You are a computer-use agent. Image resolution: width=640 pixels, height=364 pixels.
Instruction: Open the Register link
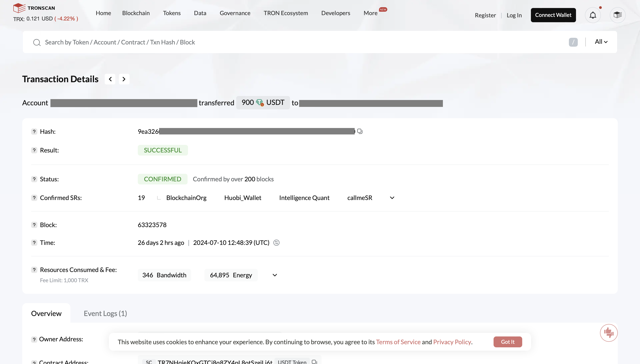tap(485, 15)
